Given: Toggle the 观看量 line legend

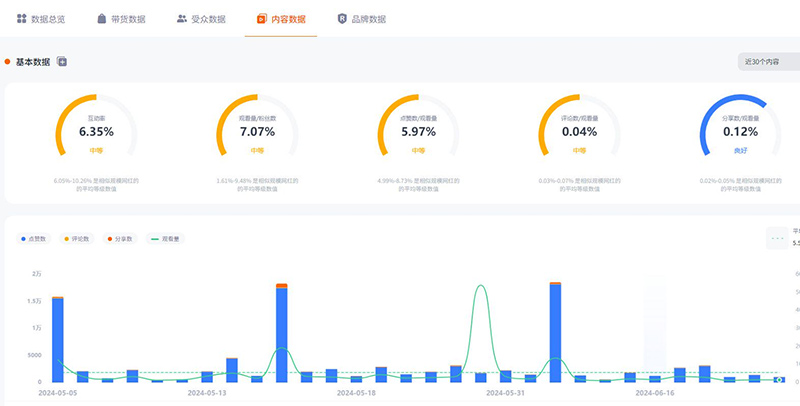Looking at the screenshot, I should (x=166, y=238).
